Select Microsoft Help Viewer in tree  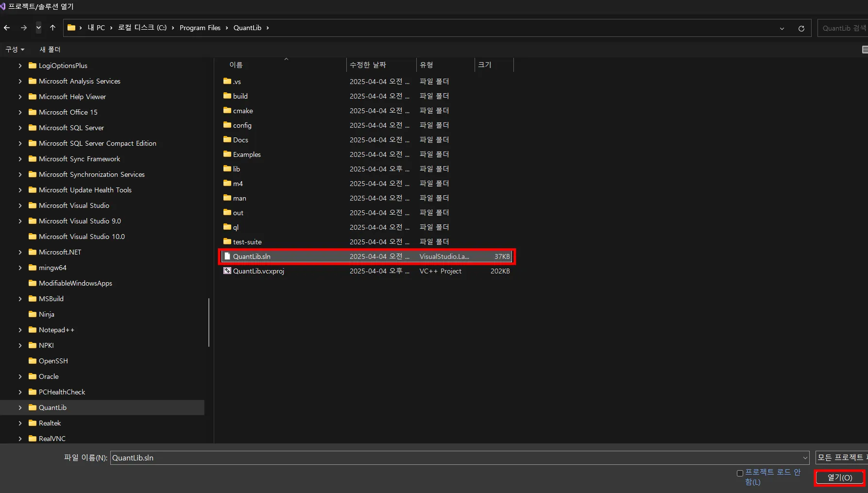[72, 97]
